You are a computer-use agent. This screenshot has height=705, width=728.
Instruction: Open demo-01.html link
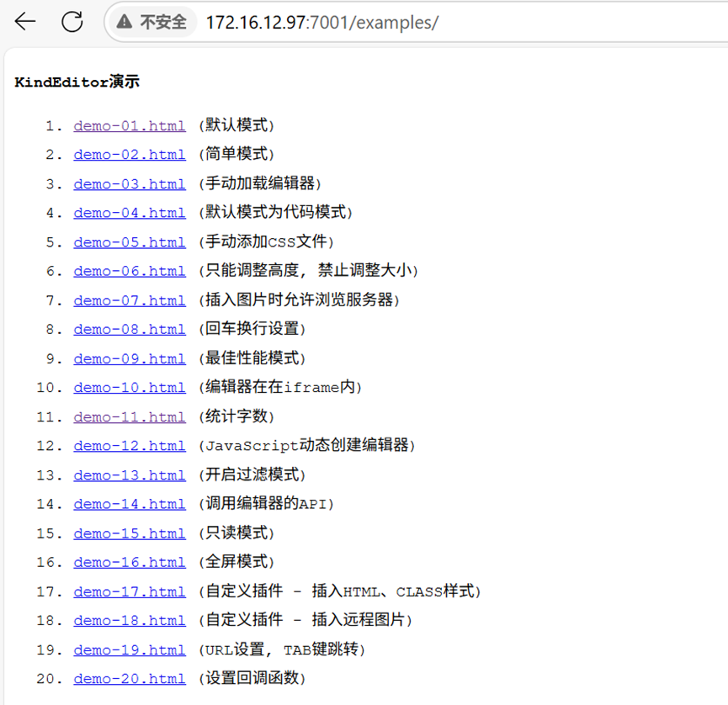click(x=130, y=125)
